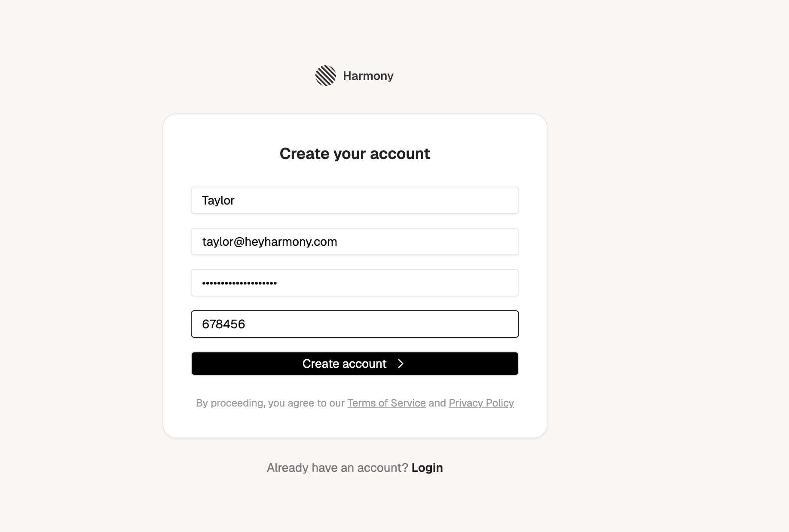This screenshot has width=789, height=532.
Task: Click the "Already have an account?" text
Action: (x=337, y=468)
